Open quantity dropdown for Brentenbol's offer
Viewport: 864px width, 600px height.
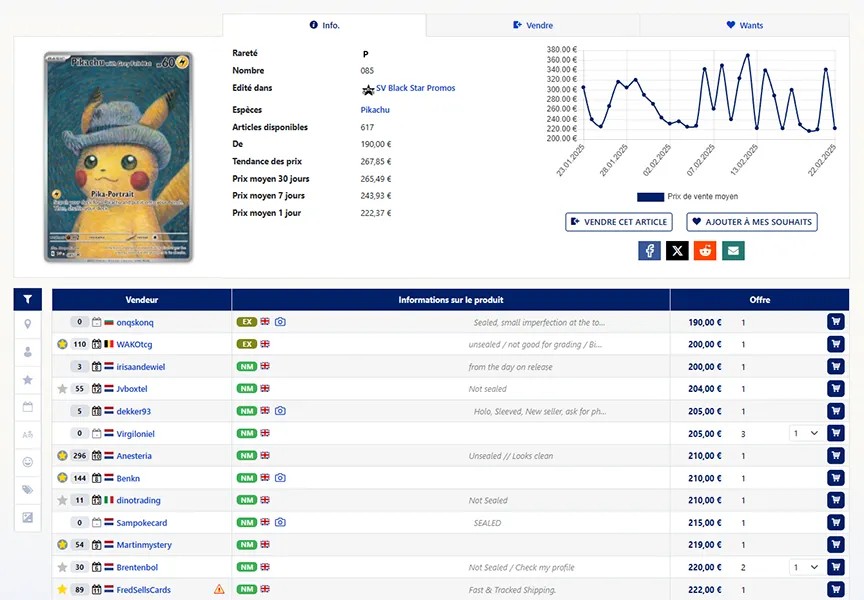[806, 567]
